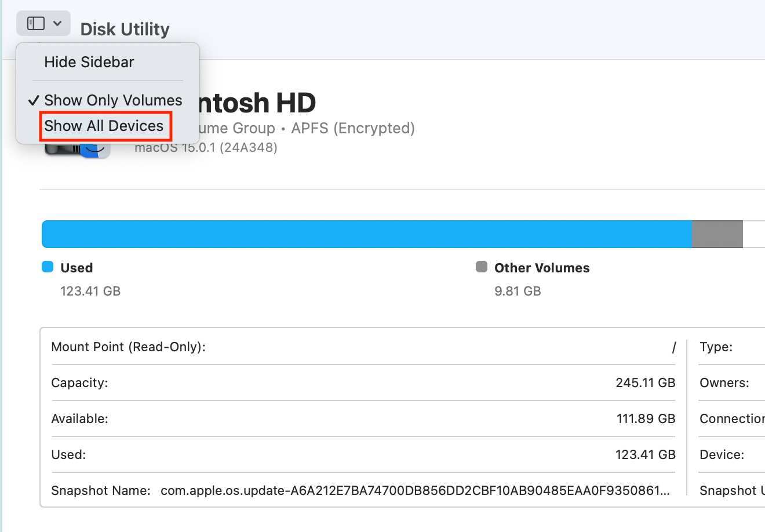Select Show Only Volumes option
The width and height of the screenshot is (765, 532).
click(x=113, y=100)
